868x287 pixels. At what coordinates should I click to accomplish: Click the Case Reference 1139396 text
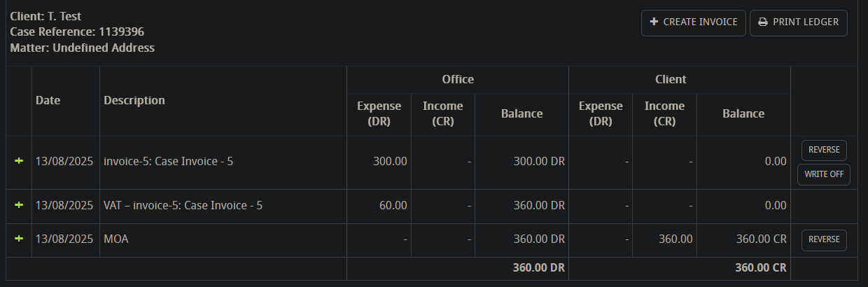77,32
